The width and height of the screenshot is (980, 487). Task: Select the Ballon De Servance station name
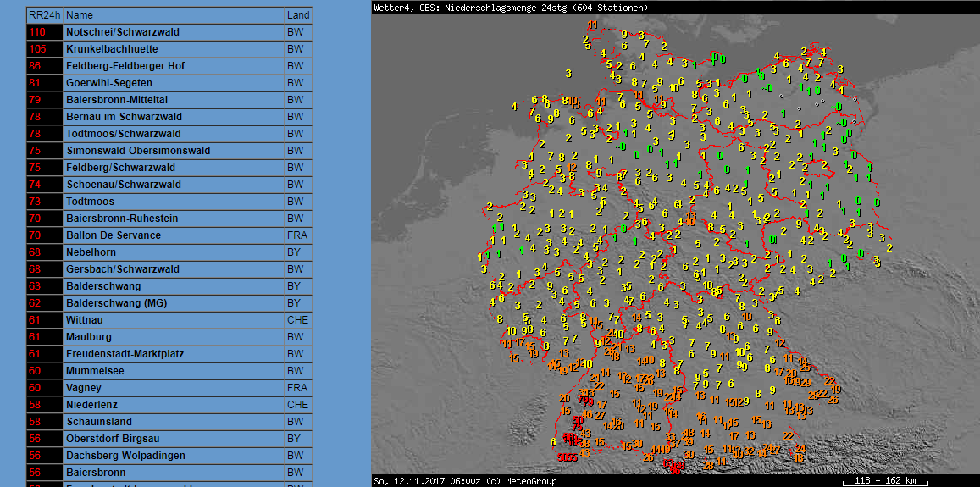pyautogui.click(x=114, y=235)
